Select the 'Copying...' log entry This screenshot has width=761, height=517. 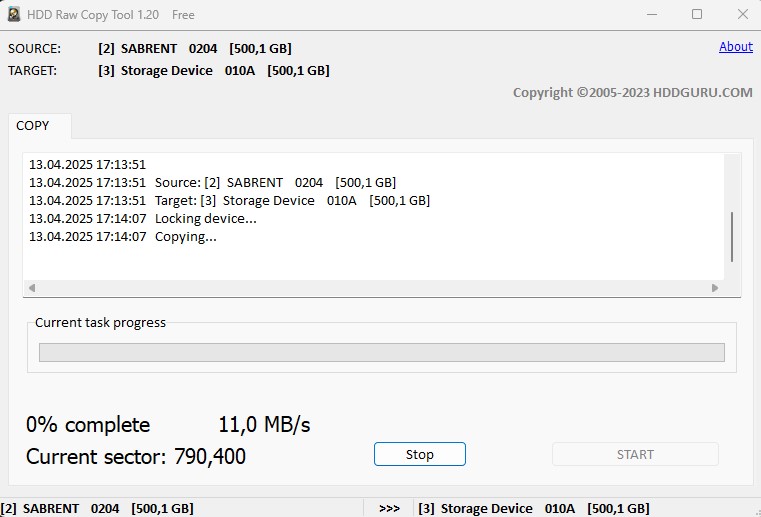(123, 236)
